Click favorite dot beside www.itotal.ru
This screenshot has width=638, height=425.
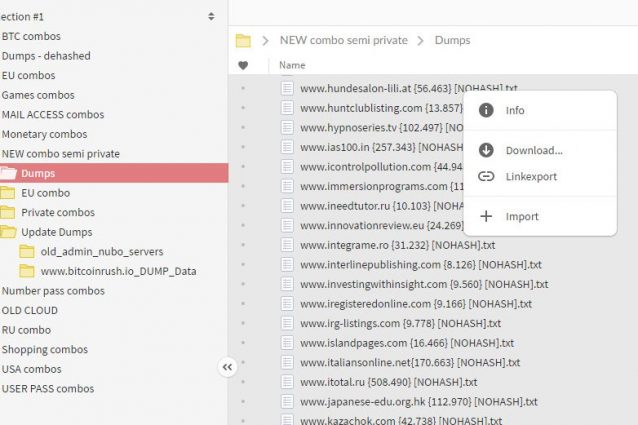[243, 381]
